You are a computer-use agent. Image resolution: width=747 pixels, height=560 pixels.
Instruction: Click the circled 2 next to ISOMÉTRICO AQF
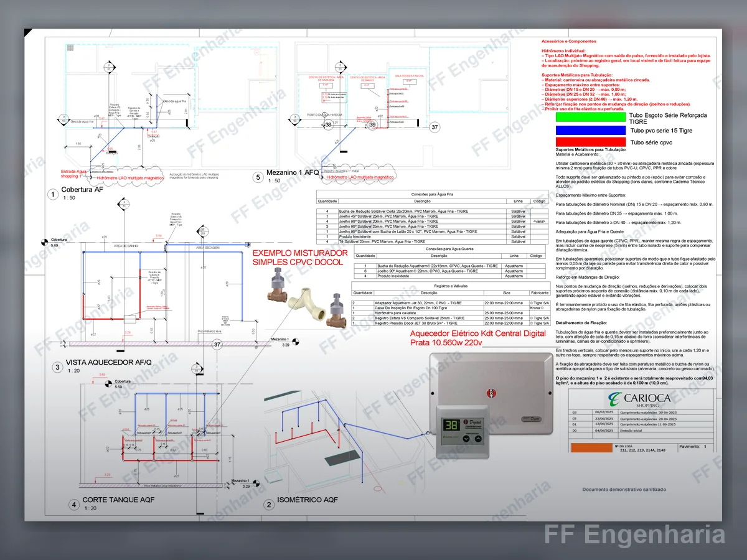point(268,505)
